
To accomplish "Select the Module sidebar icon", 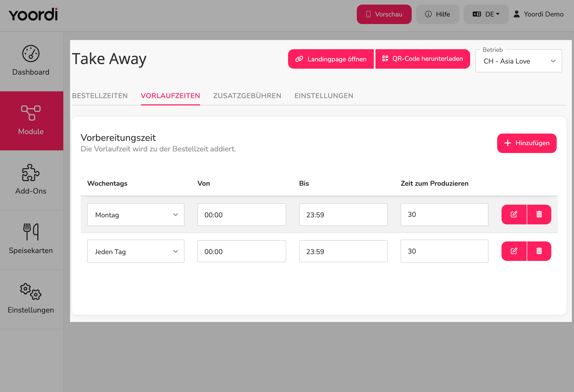I will [x=31, y=113].
